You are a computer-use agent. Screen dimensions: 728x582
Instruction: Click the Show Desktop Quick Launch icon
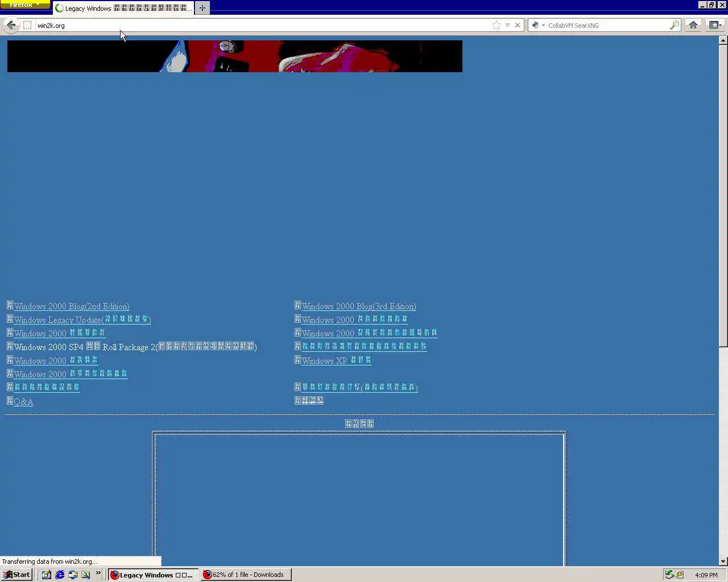pyautogui.click(x=47, y=575)
